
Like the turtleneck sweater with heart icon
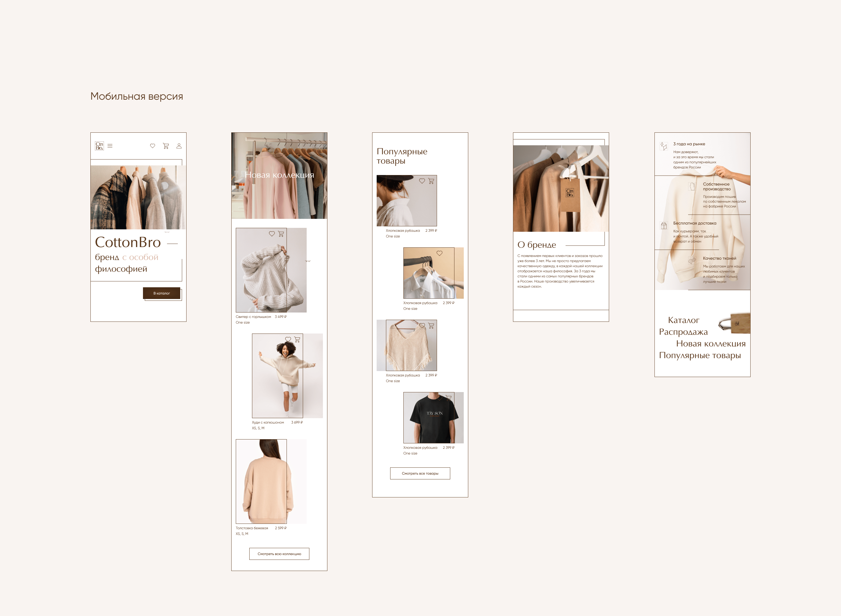[x=272, y=234]
